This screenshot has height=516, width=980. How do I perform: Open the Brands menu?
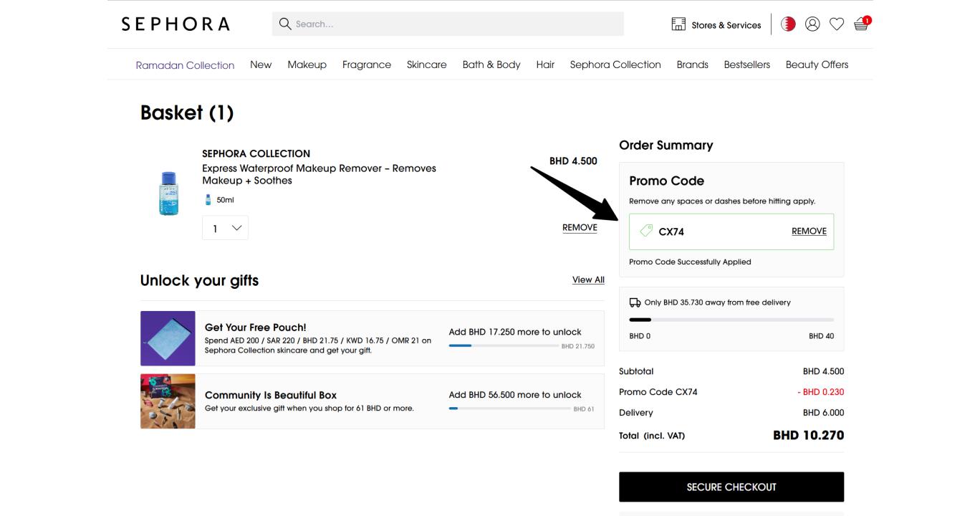693,64
